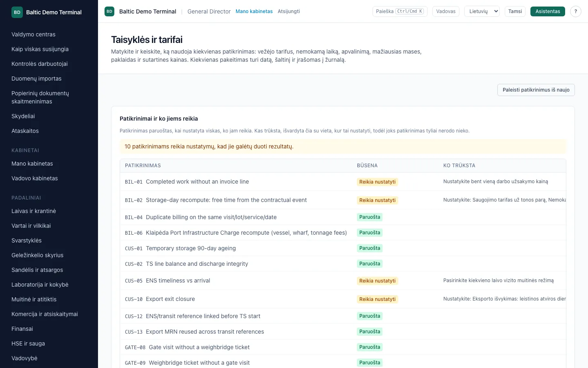This screenshot has width=588, height=368.
Task: Toggle the Tamsi dark theme button
Action: 515,11
